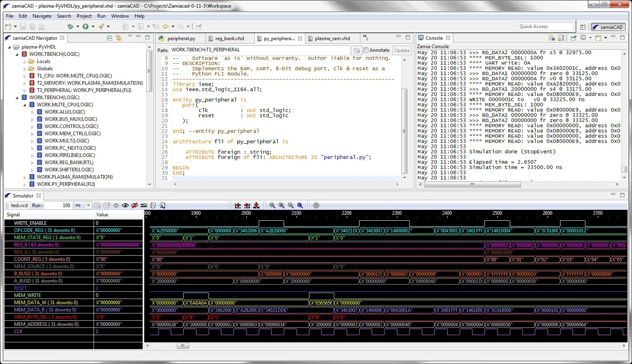Toggle the eye icon to show signals
632x364 pixels.
[125, 205]
